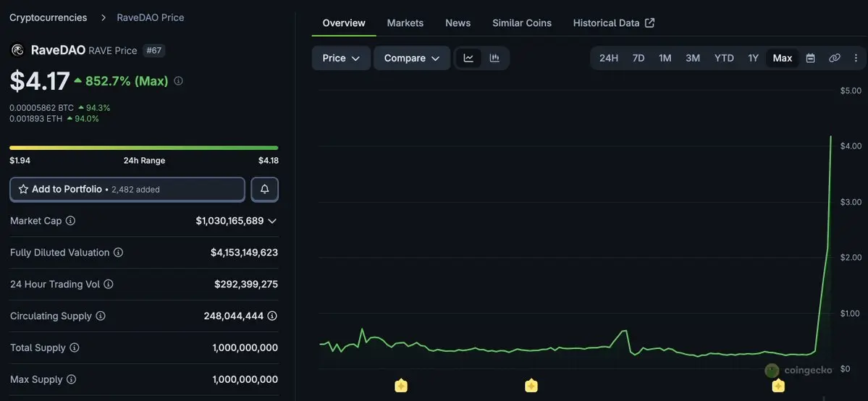Viewport: 868px width, 401px height.
Task: Click the 0.00005862 BTC price text
Action: [41, 107]
